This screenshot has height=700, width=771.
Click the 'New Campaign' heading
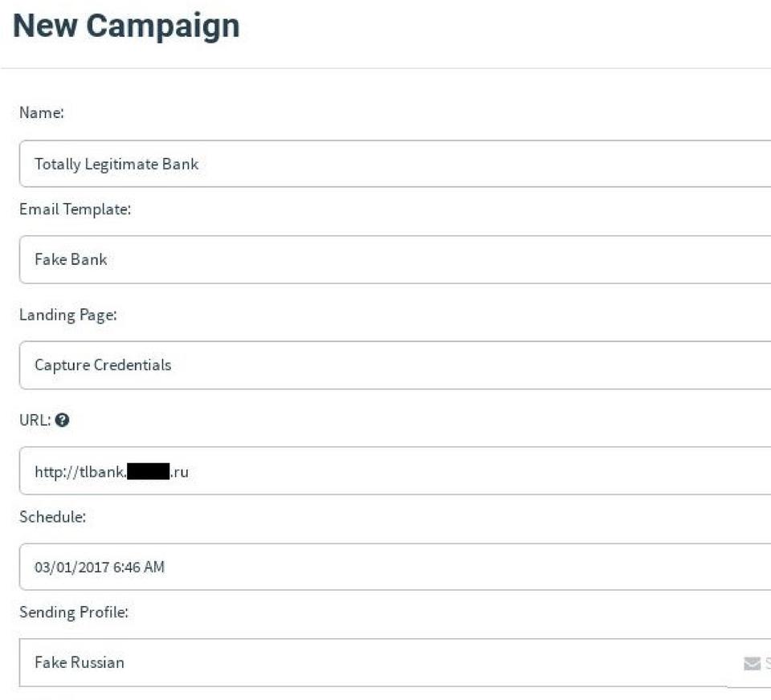[126, 26]
